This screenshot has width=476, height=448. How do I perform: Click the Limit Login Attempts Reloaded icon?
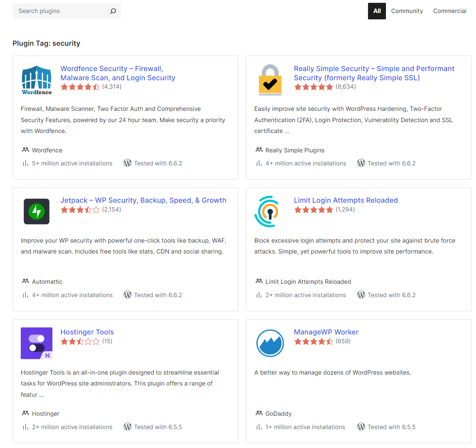[267, 212]
